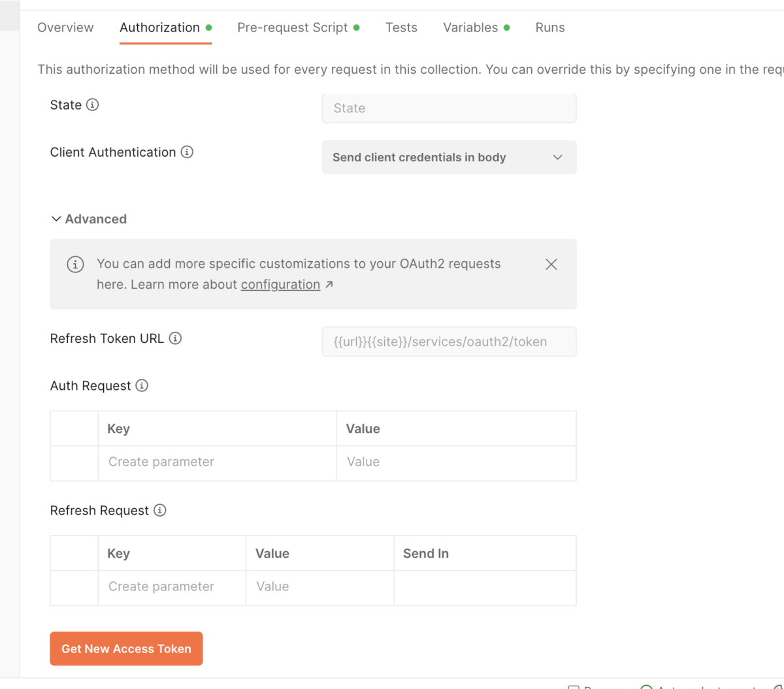Click the external link arrow beside configuration
The width and height of the screenshot is (784, 689).
click(x=329, y=284)
